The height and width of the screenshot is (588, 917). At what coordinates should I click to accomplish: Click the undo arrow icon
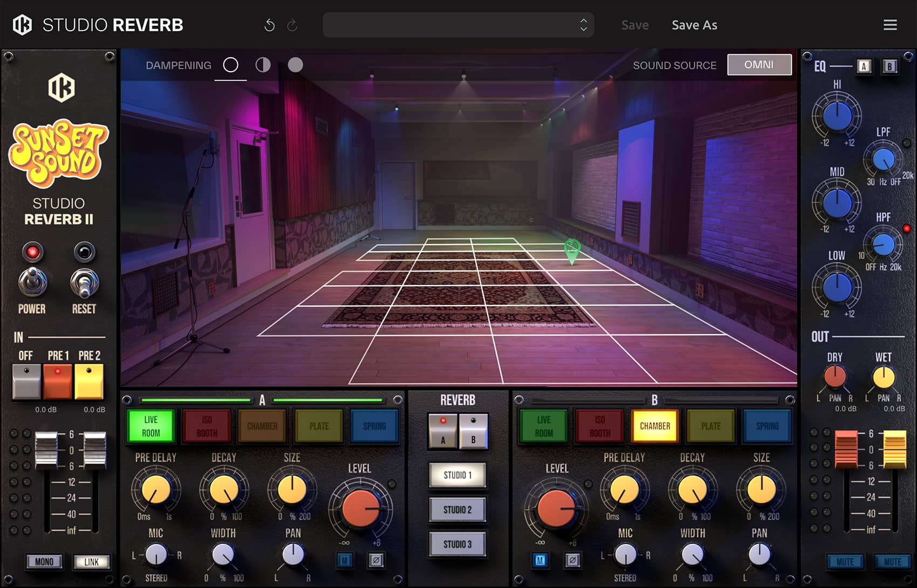tap(269, 25)
